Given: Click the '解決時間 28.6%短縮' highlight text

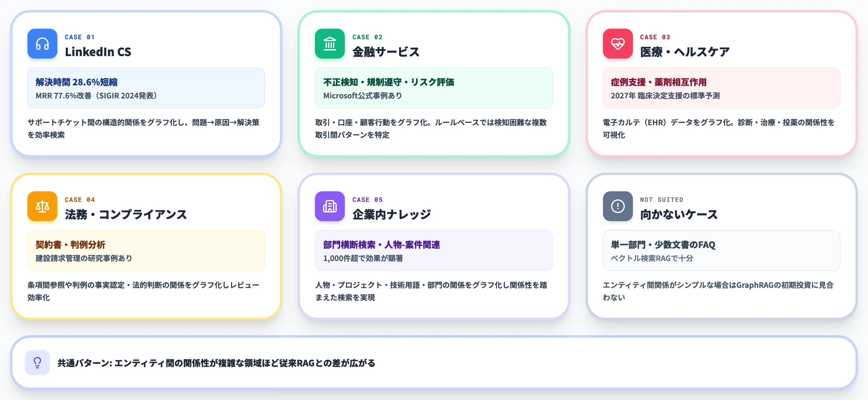Looking at the screenshot, I should [76, 82].
